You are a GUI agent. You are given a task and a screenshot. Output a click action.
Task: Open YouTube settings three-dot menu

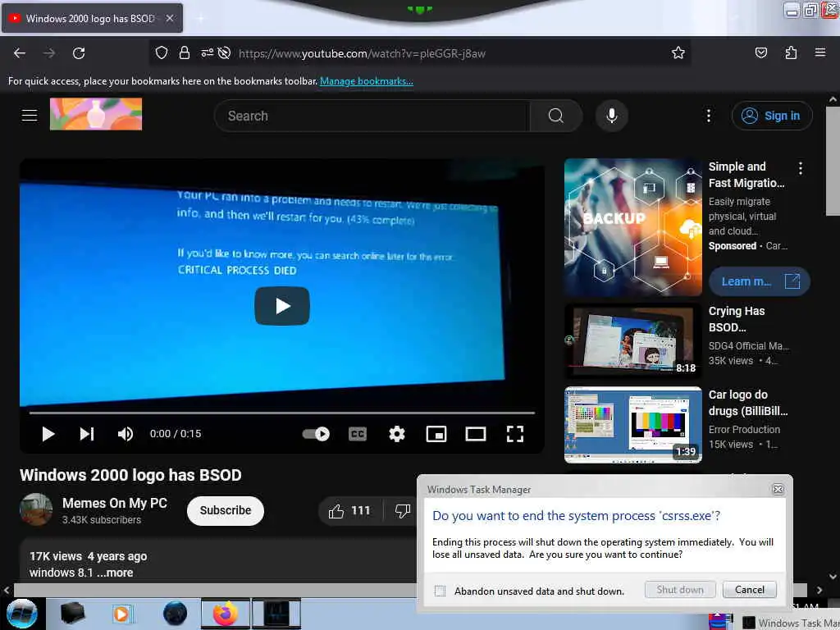tap(708, 116)
